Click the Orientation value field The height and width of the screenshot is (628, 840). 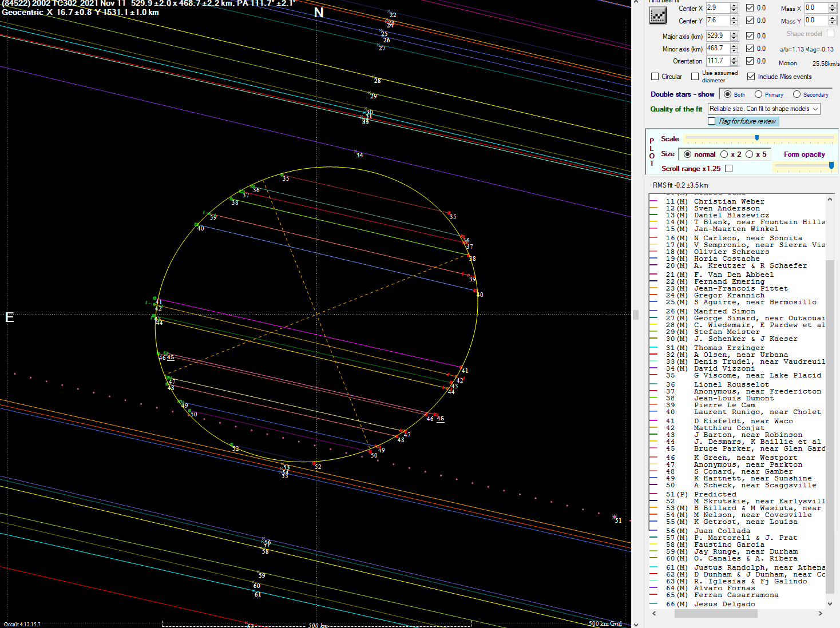tap(718, 61)
